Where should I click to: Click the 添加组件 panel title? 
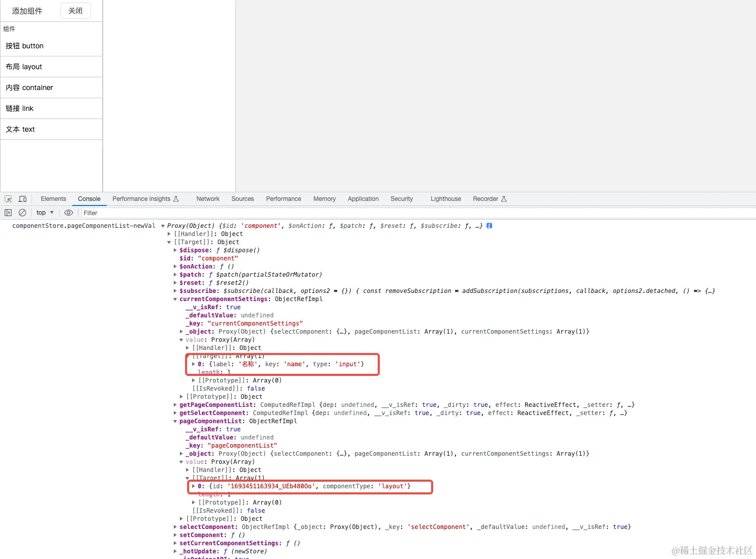pyautogui.click(x=27, y=11)
